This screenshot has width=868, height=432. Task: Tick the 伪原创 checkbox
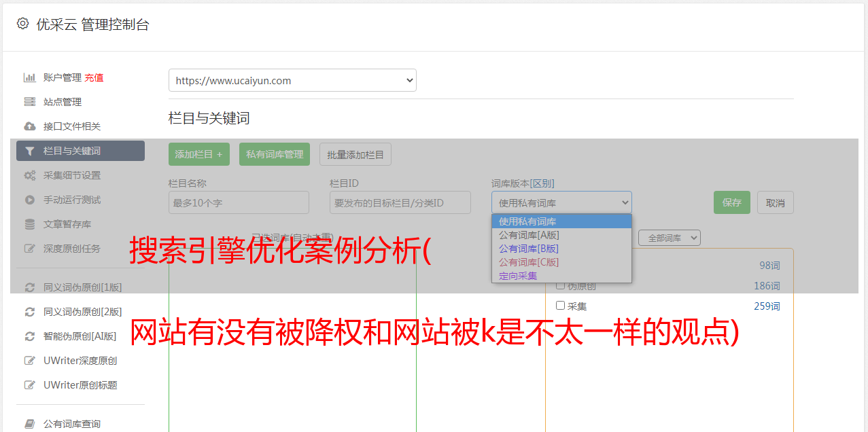tap(561, 285)
